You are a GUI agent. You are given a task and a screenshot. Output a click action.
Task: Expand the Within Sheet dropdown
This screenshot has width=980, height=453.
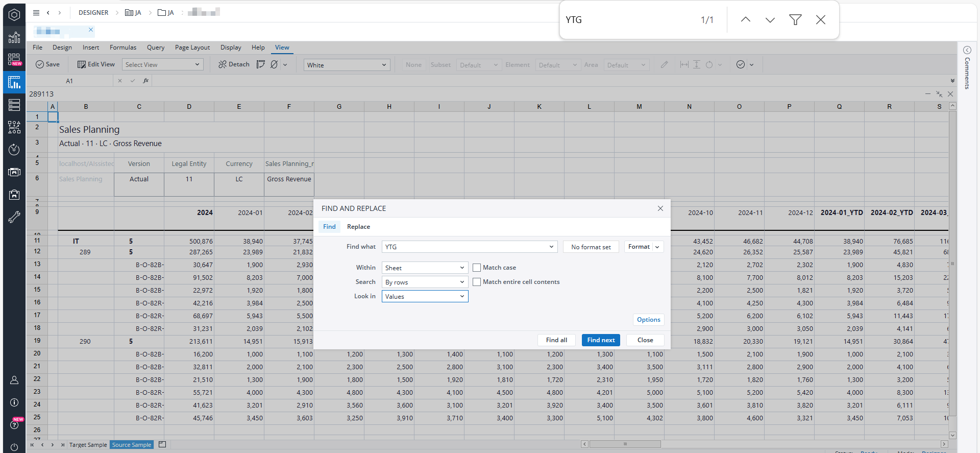tap(425, 268)
